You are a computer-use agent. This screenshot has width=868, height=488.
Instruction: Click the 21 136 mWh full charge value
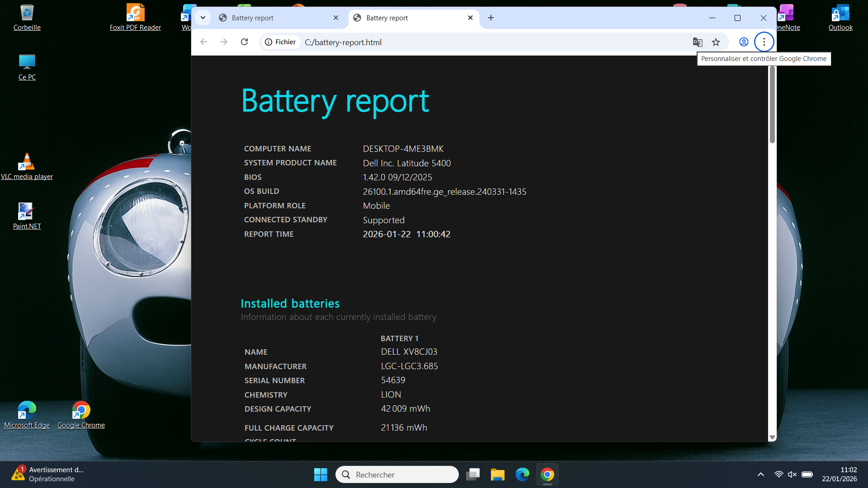(x=404, y=427)
